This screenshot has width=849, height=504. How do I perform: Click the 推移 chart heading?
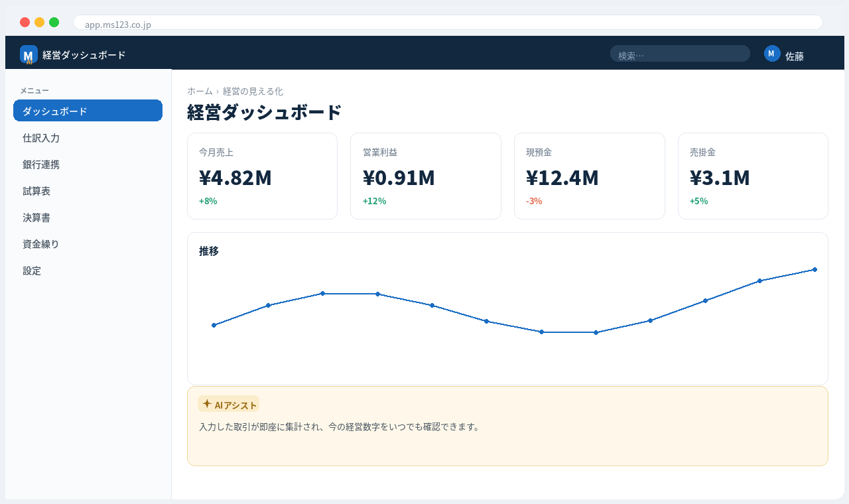[x=209, y=251]
